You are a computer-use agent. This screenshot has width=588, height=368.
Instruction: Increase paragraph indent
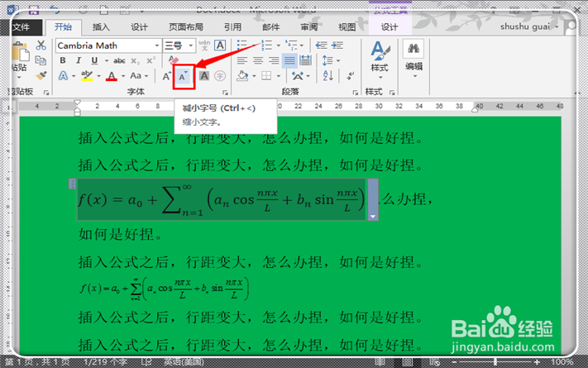(337, 45)
